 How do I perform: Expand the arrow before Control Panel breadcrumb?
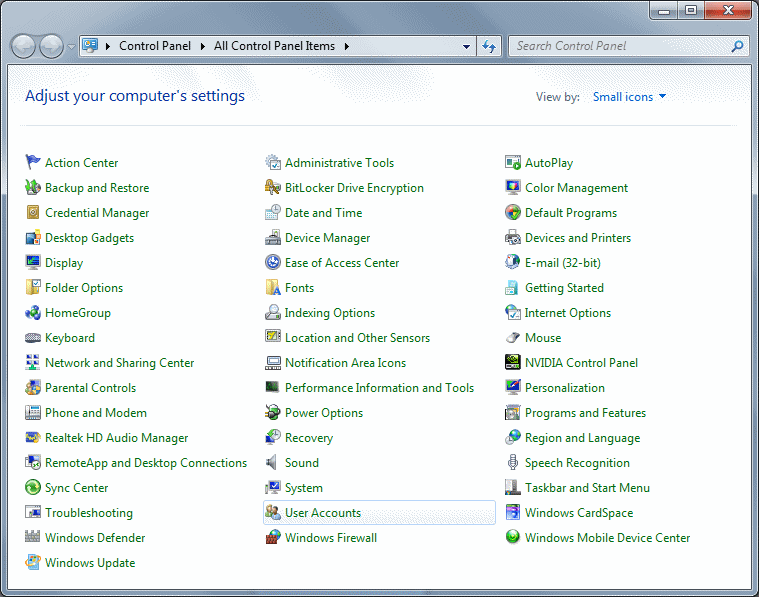coord(108,46)
